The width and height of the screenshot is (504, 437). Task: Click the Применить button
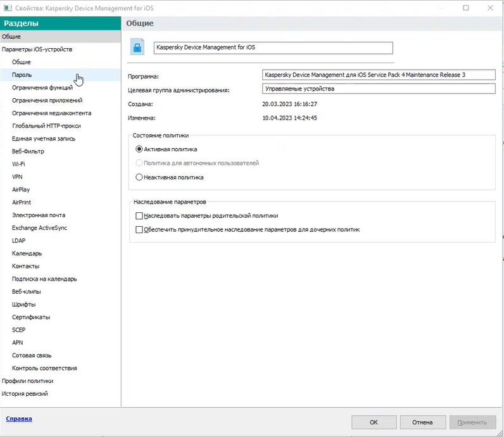pos(472,422)
